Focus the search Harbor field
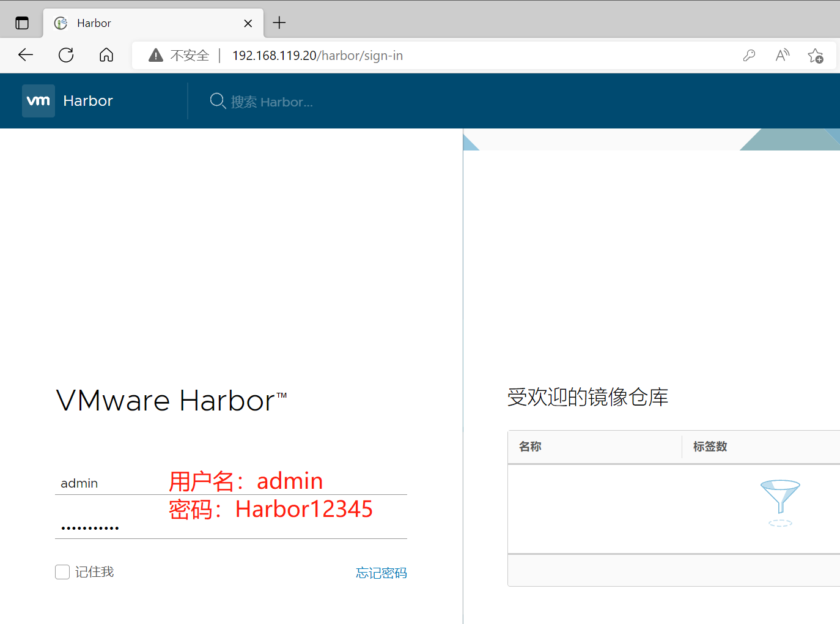The width and height of the screenshot is (840, 624). 272,102
